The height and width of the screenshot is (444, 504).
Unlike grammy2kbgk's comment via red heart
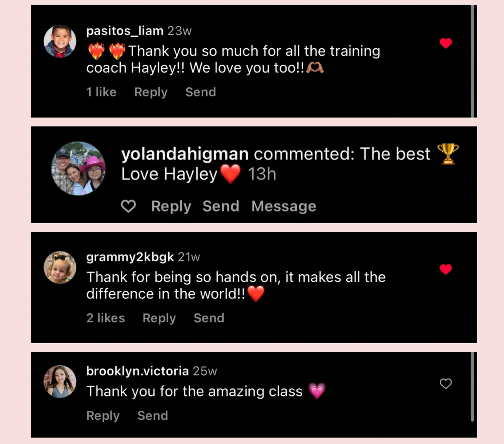446,269
